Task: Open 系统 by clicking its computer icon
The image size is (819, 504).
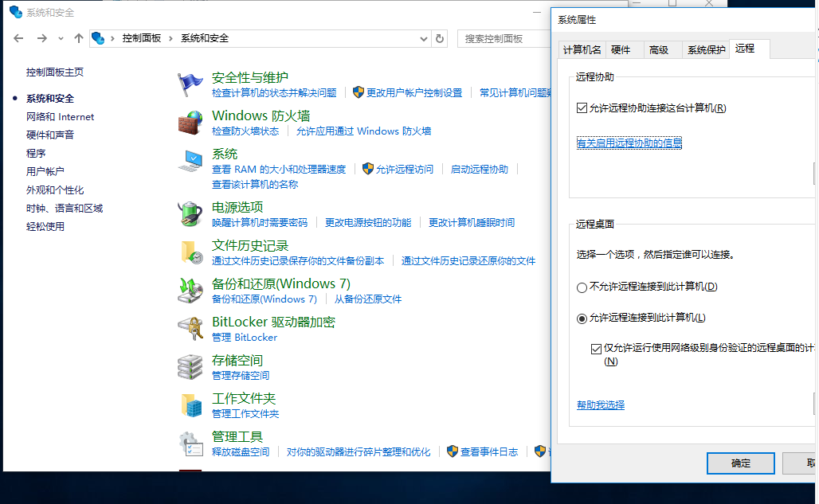Action: (189, 162)
